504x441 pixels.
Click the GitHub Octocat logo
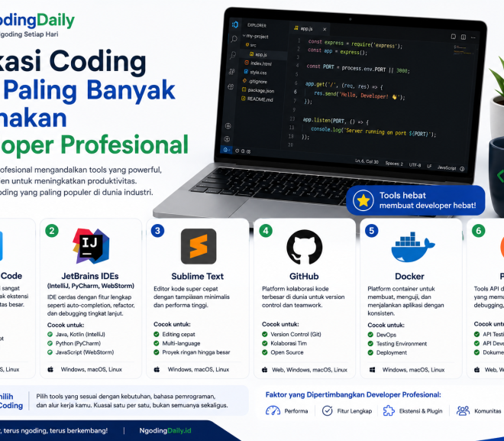pos(304,247)
